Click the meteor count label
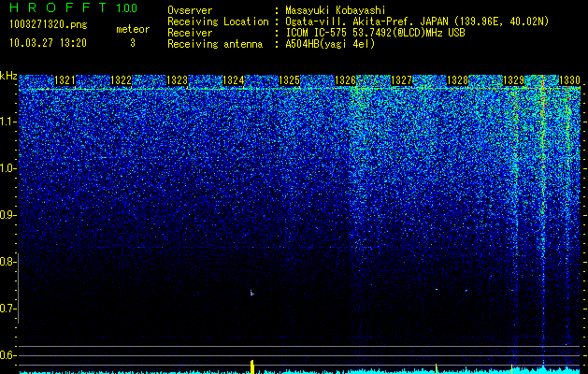Image resolution: width=588 pixels, height=374 pixels. [133, 29]
